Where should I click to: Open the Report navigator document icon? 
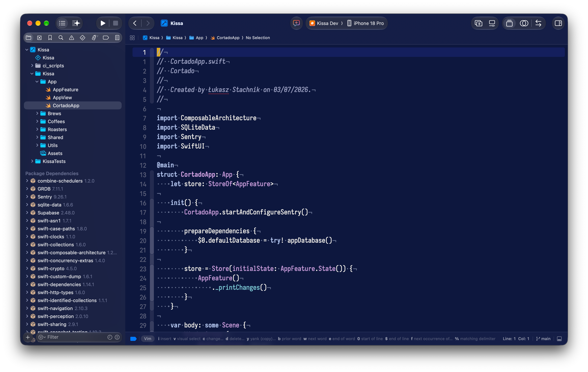117,38
